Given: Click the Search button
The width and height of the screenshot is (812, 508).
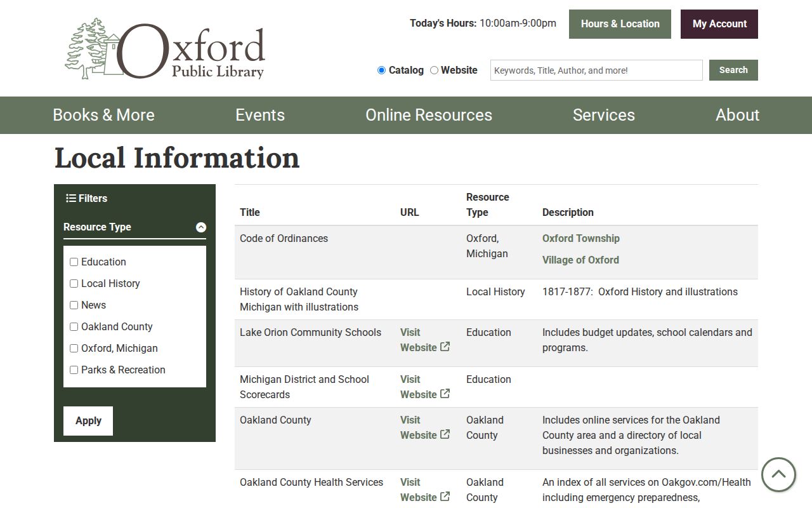Looking at the screenshot, I should [x=733, y=70].
